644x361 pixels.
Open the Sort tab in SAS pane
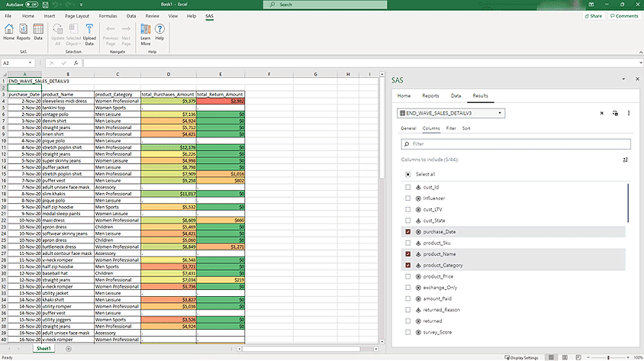pyautogui.click(x=466, y=128)
